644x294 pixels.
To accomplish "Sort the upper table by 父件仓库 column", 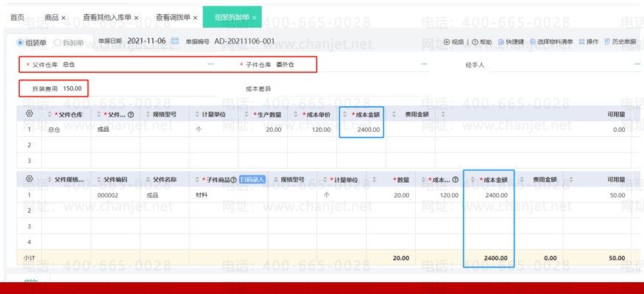I will click(x=50, y=115).
